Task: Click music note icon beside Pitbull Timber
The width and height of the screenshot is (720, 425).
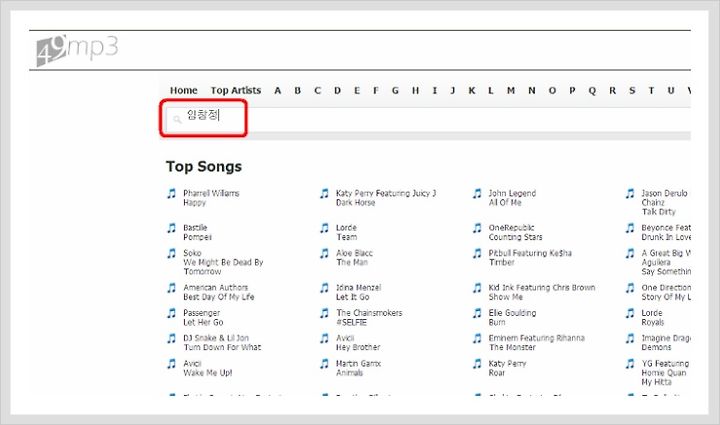Action: point(477,253)
